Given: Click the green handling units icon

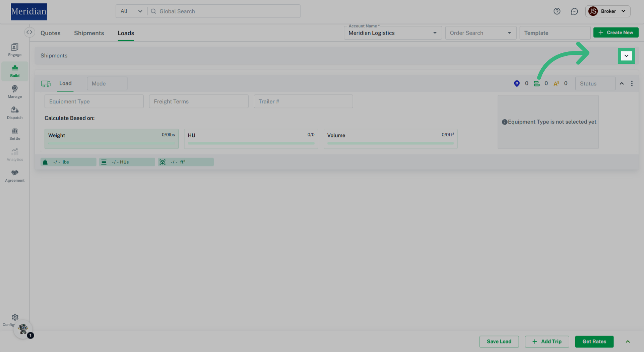Looking at the screenshot, I should (536, 83).
